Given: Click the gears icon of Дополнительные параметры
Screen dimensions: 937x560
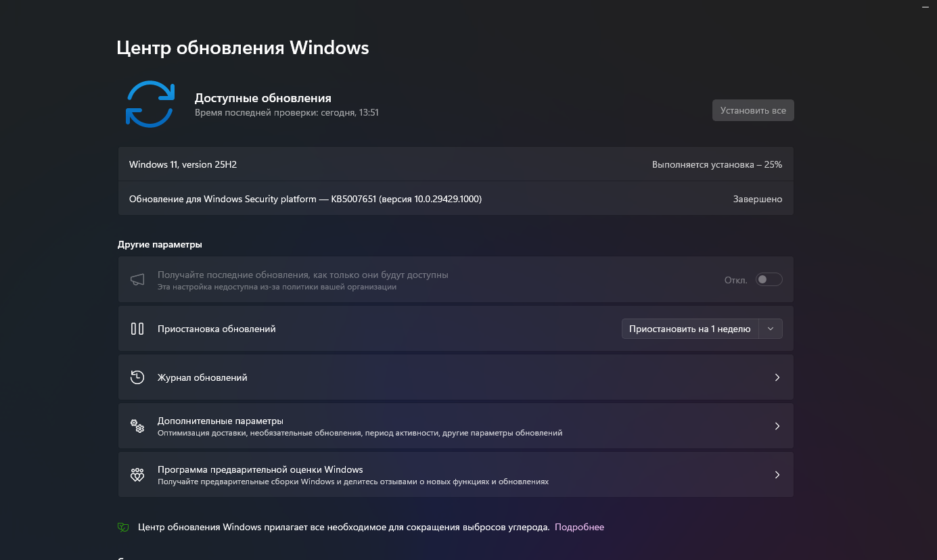Looking at the screenshot, I should click(x=137, y=426).
